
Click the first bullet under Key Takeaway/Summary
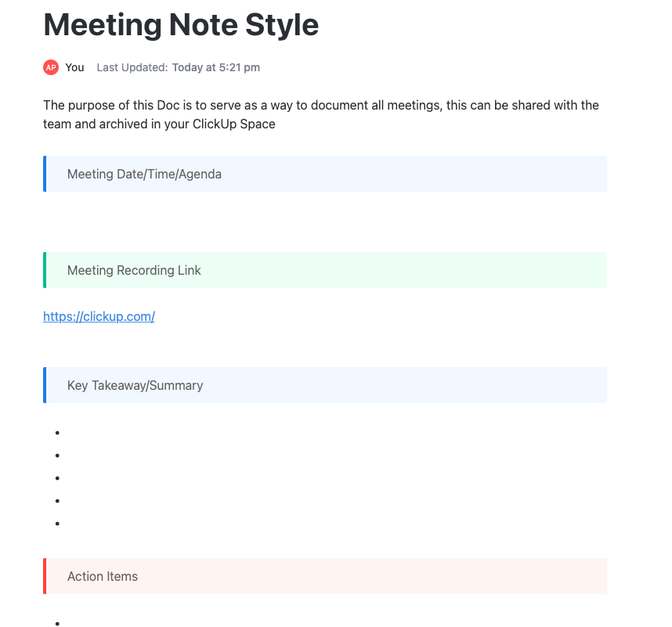pyautogui.click(x=78, y=432)
